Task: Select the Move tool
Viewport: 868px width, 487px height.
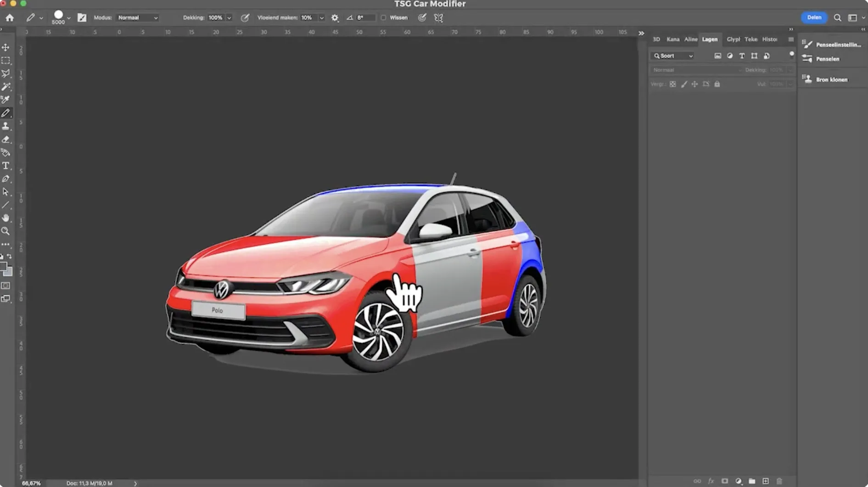Action: coord(6,47)
